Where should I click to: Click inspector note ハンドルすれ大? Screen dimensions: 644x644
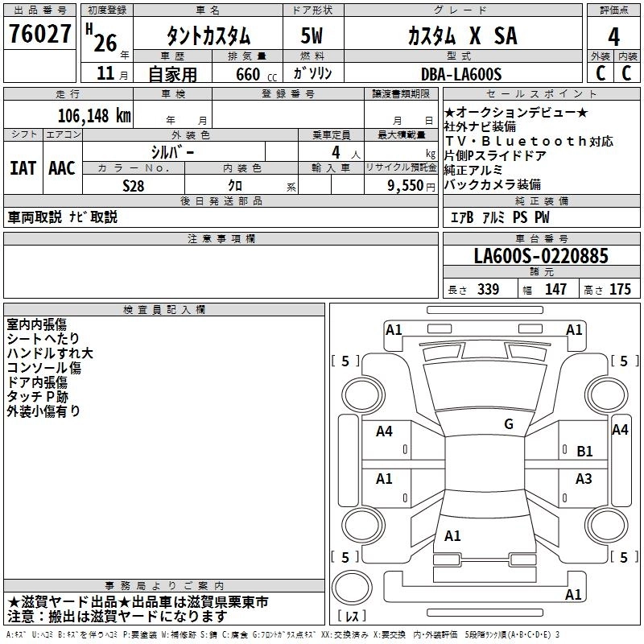(50, 353)
